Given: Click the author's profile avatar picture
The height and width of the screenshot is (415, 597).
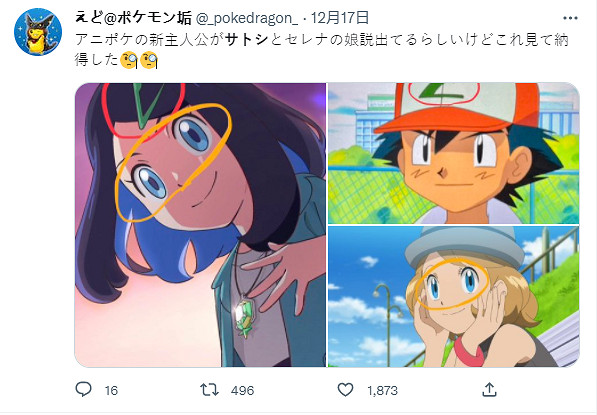Looking at the screenshot, I should 38,32.
